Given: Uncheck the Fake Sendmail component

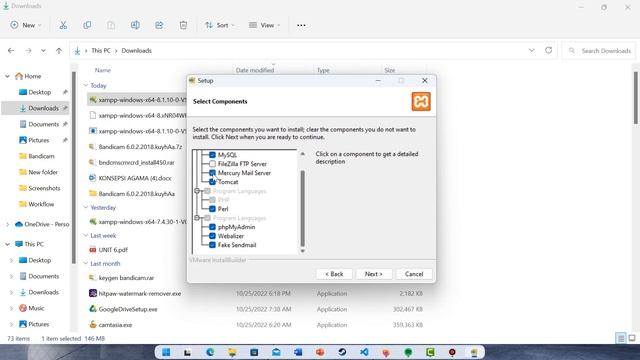Looking at the screenshot, I should 212,245.
